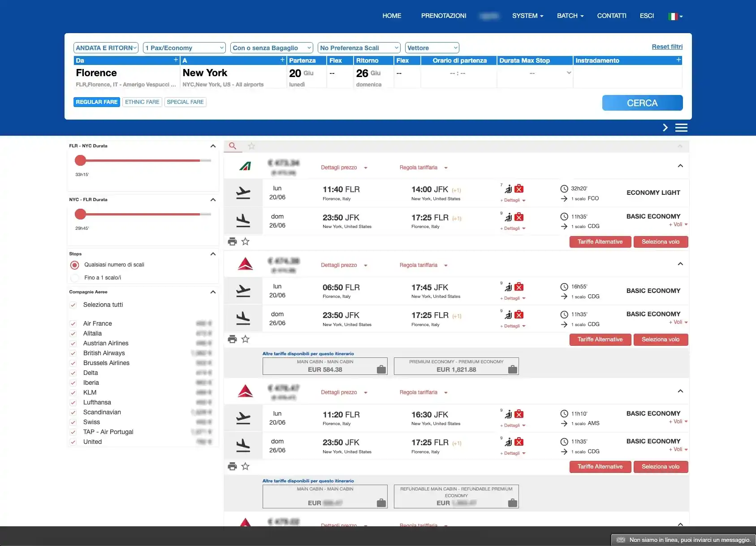The height and width of the screenshot is (546, 756).
Task: Toggle the Seleziona tutti airlines checkbox
Action: pos(73,305)
